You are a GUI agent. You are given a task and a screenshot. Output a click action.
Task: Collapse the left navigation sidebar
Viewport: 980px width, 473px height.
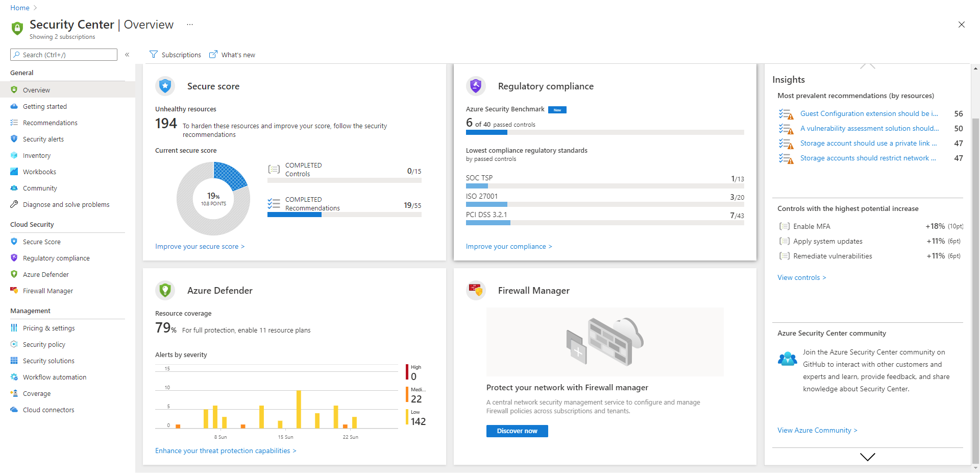127,55
